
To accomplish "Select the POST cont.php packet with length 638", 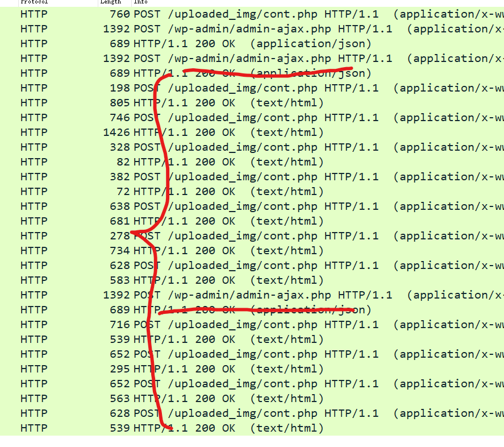I will (x=252, y=206).
